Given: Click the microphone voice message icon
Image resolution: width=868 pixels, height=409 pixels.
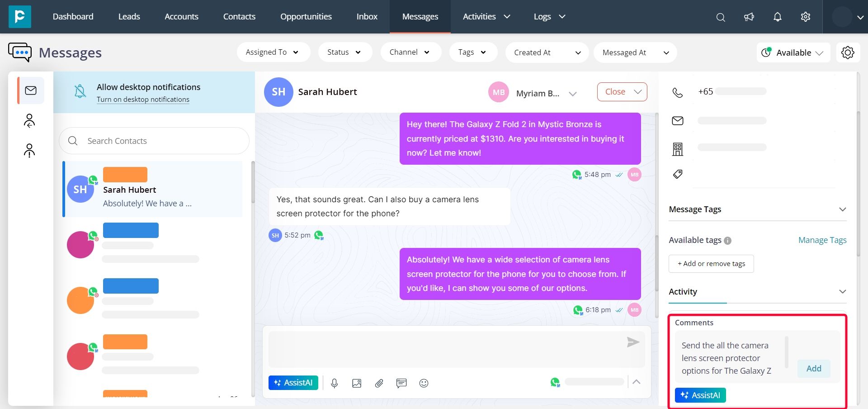Looking at the screenshot, I should pos(335,383).
